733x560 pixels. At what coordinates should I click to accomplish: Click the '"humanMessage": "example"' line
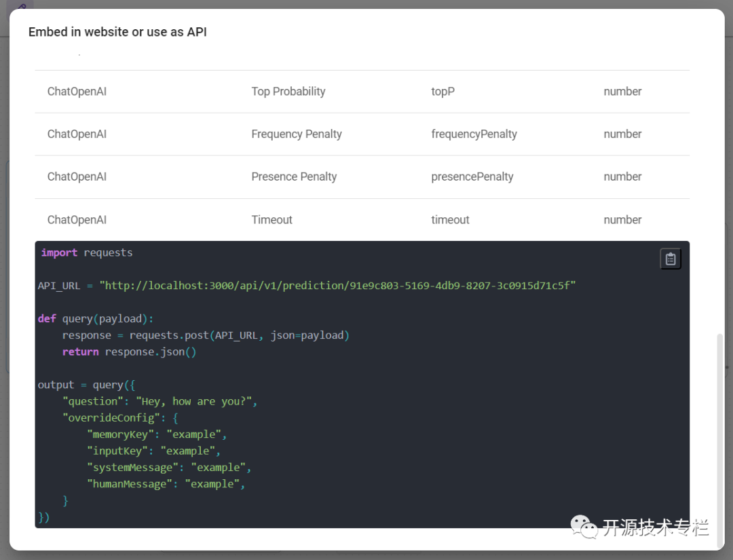[166, 484]
